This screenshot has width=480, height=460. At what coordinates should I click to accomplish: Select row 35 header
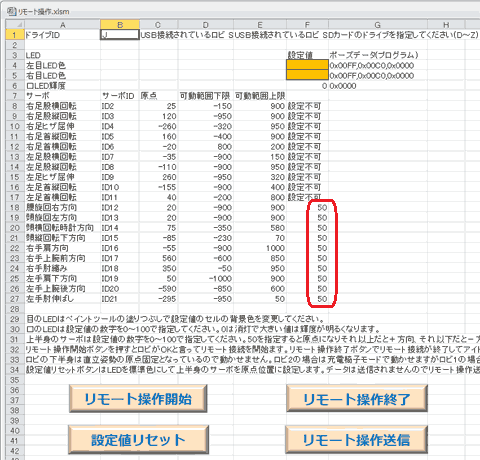point(15,380)
